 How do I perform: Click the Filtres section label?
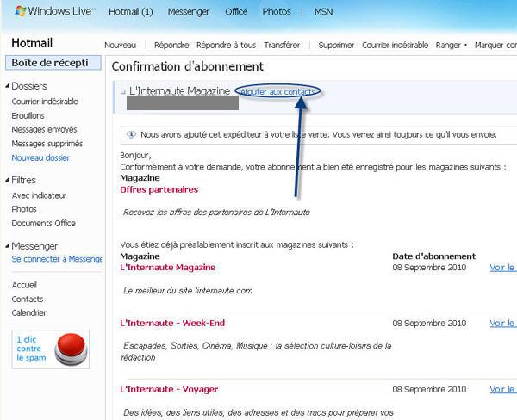[x=23, y=180]
